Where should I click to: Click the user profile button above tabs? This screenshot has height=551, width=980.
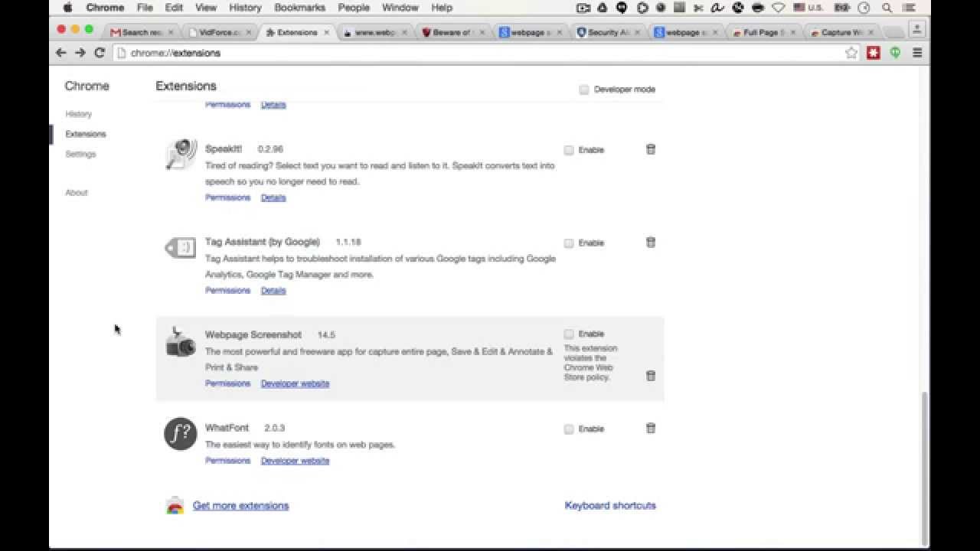(917, 30)
